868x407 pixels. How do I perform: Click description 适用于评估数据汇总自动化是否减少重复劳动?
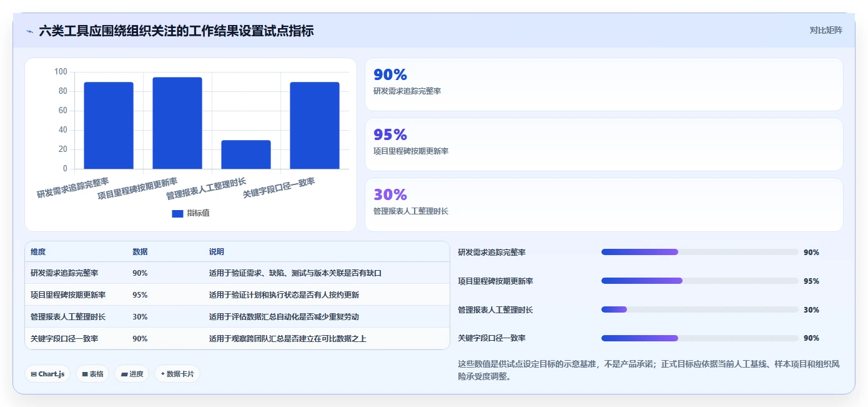284,317
